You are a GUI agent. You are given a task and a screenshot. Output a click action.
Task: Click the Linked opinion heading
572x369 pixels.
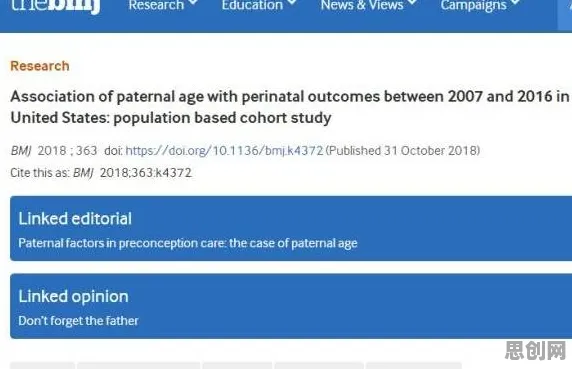(x=73, y=296)
